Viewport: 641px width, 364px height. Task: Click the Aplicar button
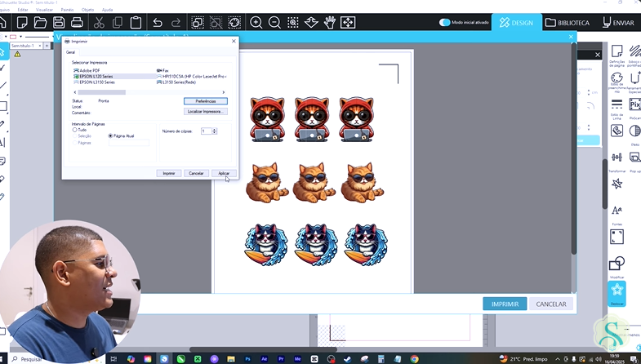(x=224, y=173)
